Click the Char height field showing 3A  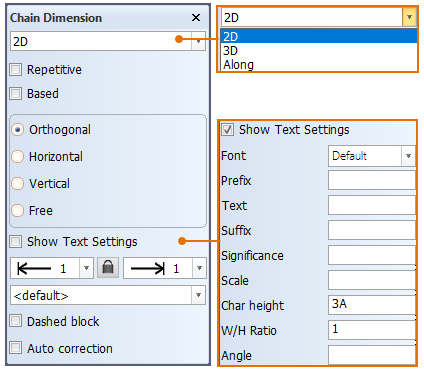pos(372,305)
